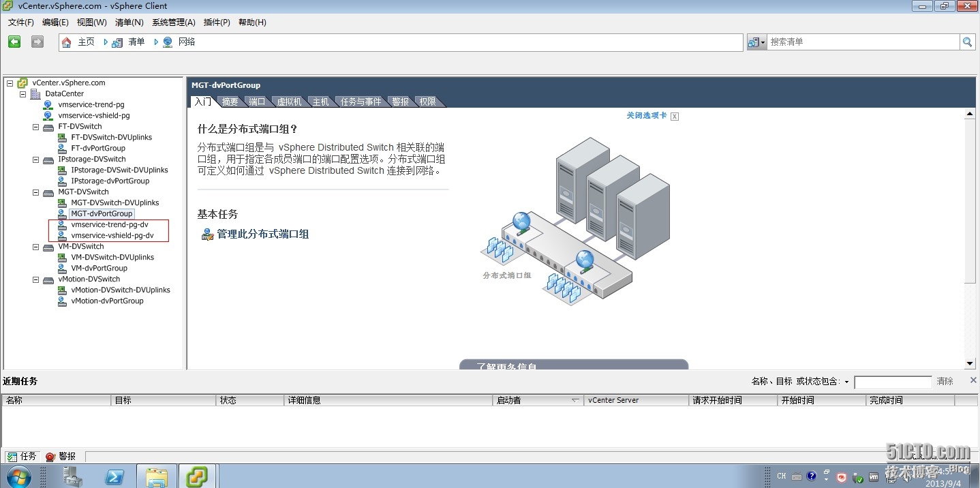Open the Plug-ins (插件) menu
Viewport: 980px width, 488px height.
coord(217,22)
